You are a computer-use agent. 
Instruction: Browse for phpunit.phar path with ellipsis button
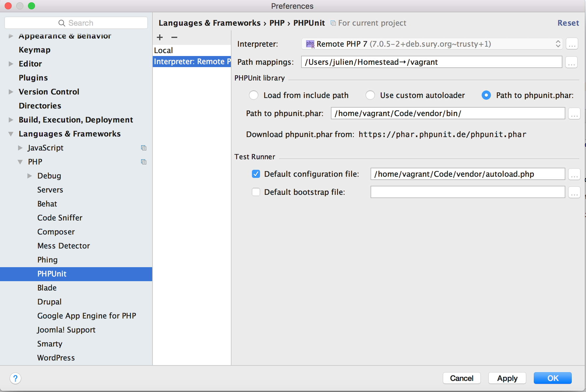[574, 113]
